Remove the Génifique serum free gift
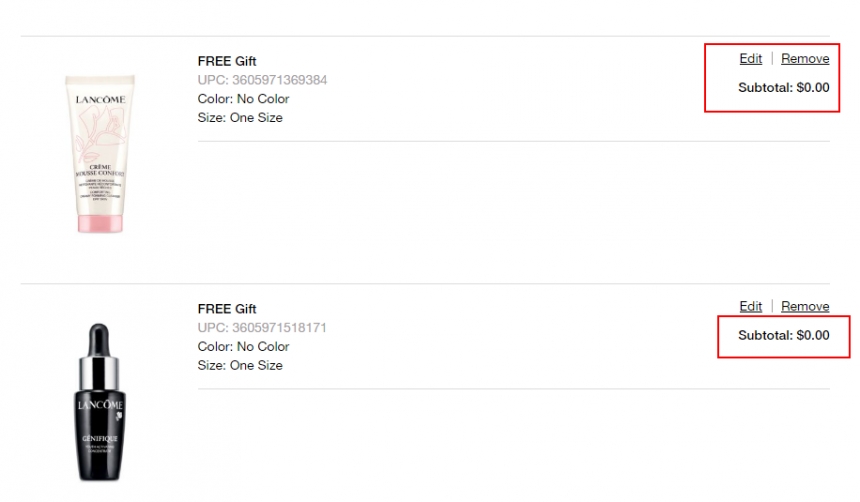 pyautogui.click(x=805, y=306)
